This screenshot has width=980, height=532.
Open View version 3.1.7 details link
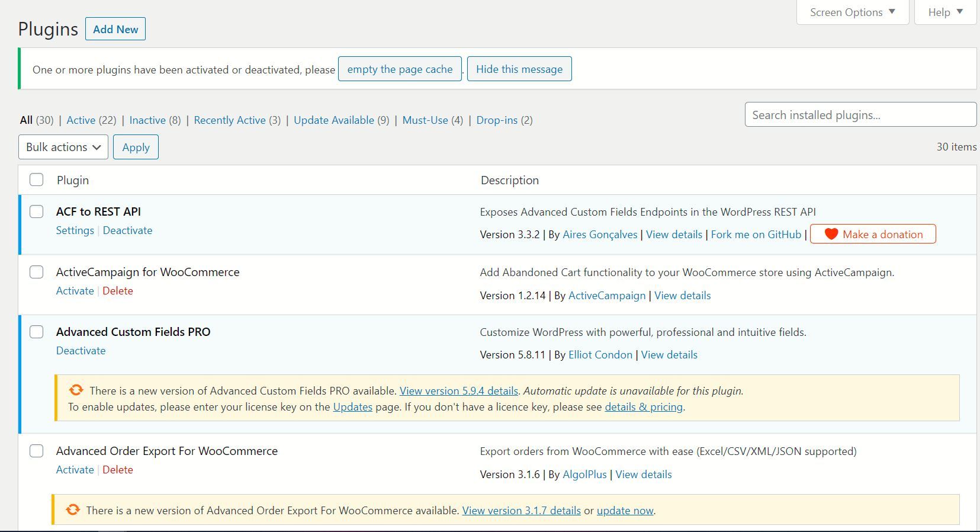(521, 510)
